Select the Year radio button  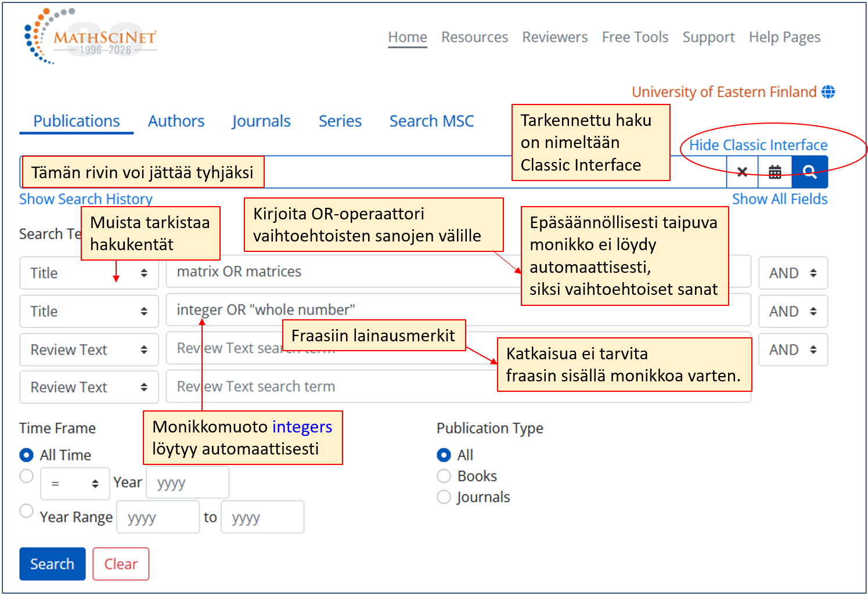26,476
